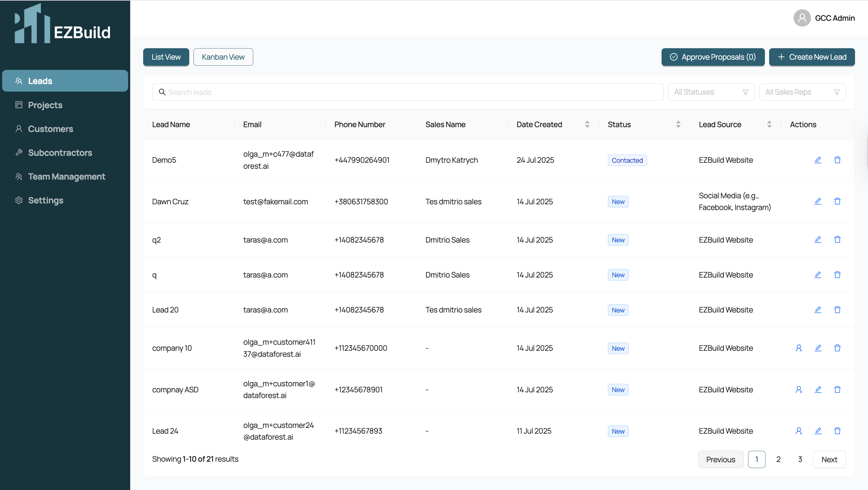This screenshot has width=868, height=490.
Task: Click phone number +447990264901
Action: tap(362, 160)
